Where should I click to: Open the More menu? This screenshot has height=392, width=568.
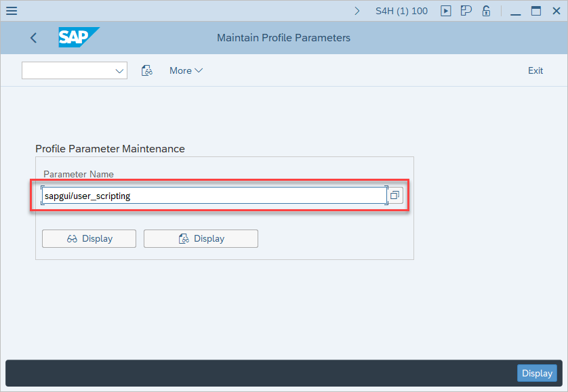coord(186,70)
